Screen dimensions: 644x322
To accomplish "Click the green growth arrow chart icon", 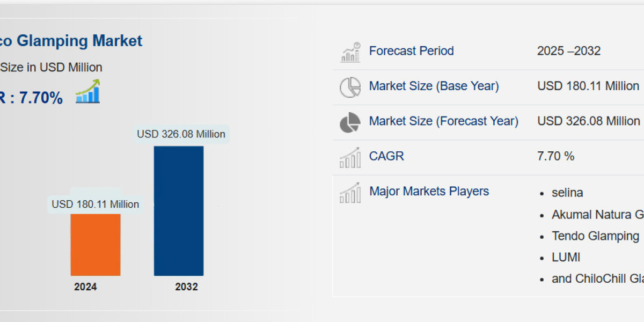I will 87,92.
